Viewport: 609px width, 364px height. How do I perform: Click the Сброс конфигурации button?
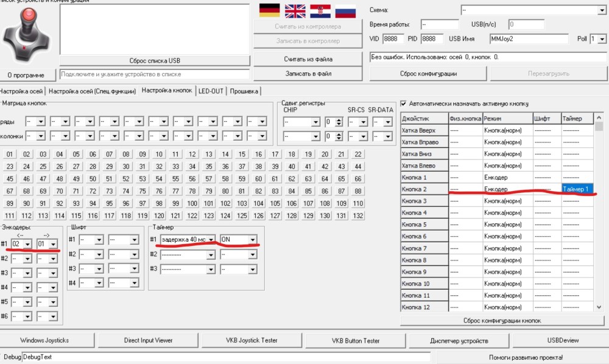point(428,74)
